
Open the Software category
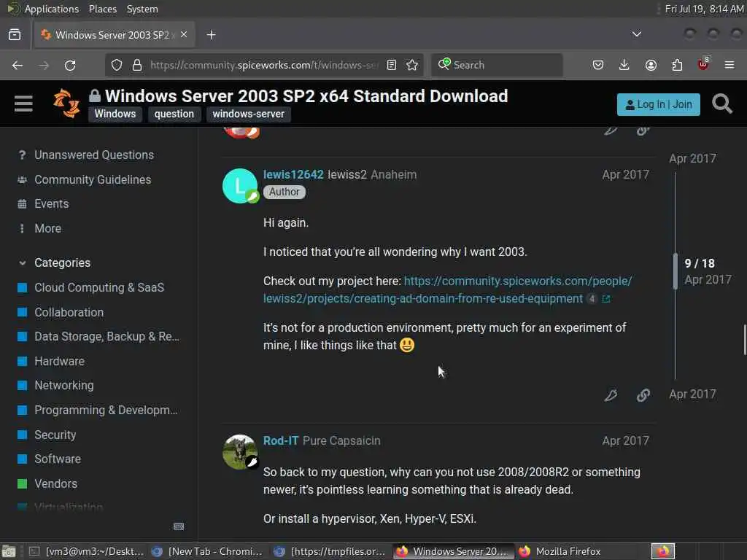(x=57, y=459)
